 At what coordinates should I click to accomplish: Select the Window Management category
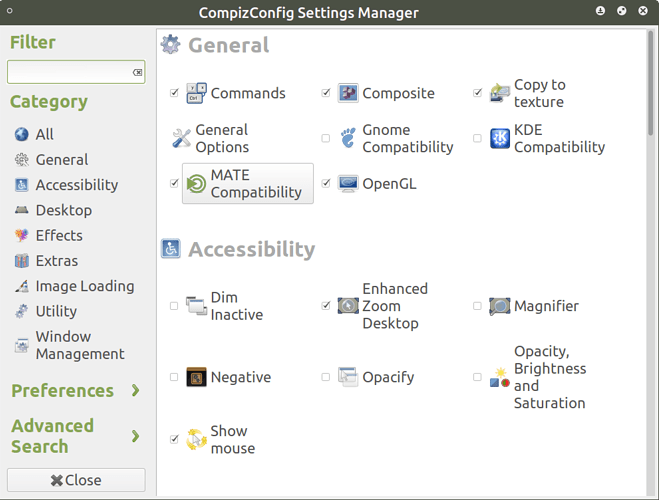[70, 345]
